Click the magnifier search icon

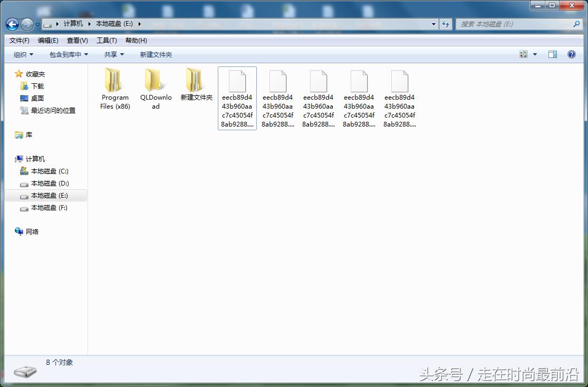pyautogui.click(x=576, y=24)
